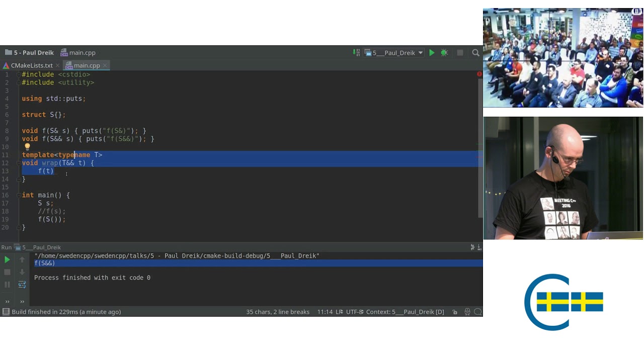Go to line position 11:14 indicator
This screenshot has height=362, width=644.
[325, 312]
